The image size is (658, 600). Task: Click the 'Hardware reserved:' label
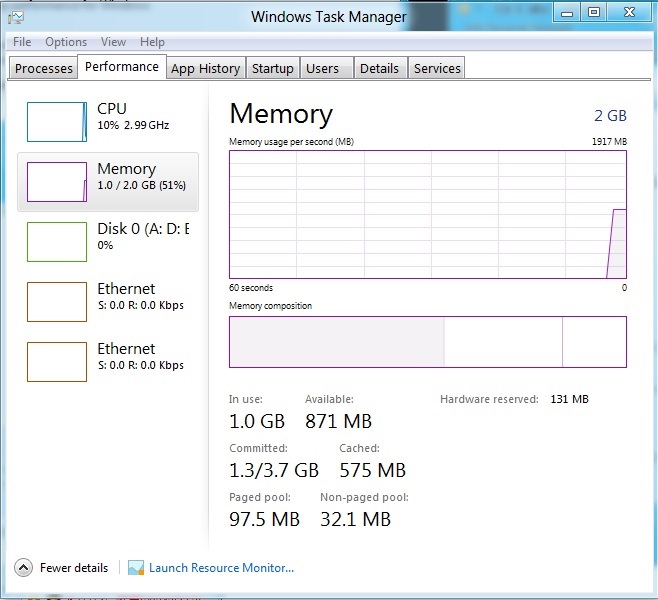489,399
